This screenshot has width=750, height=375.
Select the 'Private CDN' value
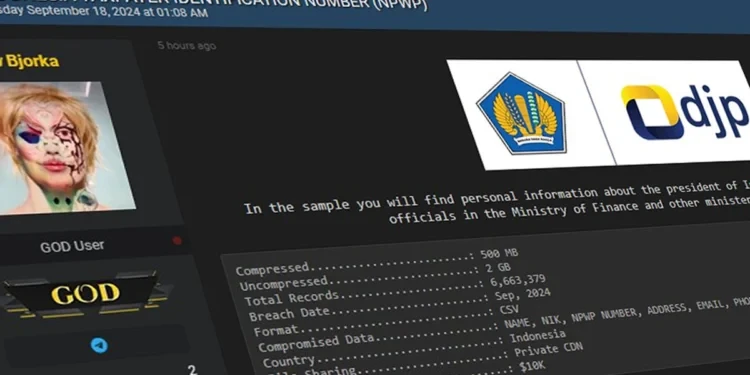coord(548,349)
